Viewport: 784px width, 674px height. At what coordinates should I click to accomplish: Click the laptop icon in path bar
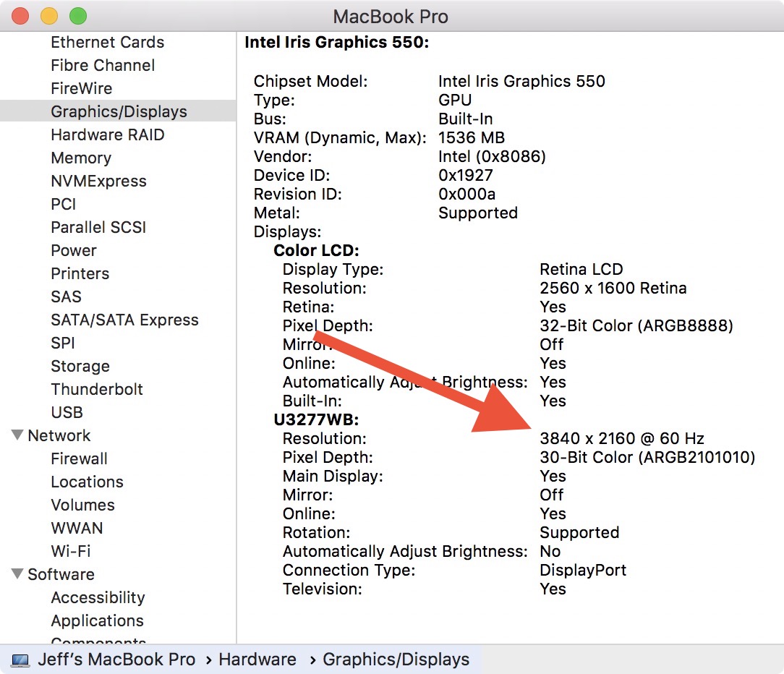20,660
